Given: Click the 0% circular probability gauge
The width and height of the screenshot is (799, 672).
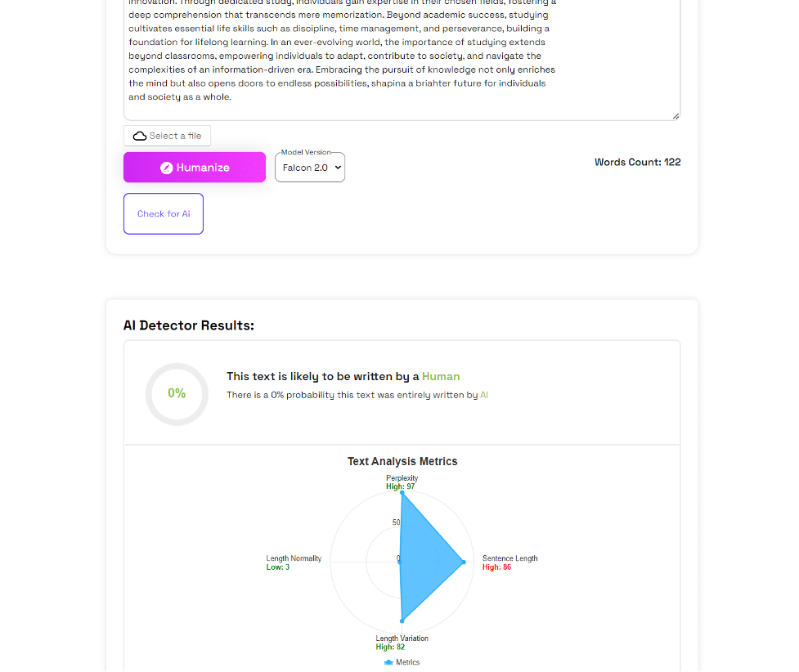Looking at the screenshot, I should coord(177,394).
